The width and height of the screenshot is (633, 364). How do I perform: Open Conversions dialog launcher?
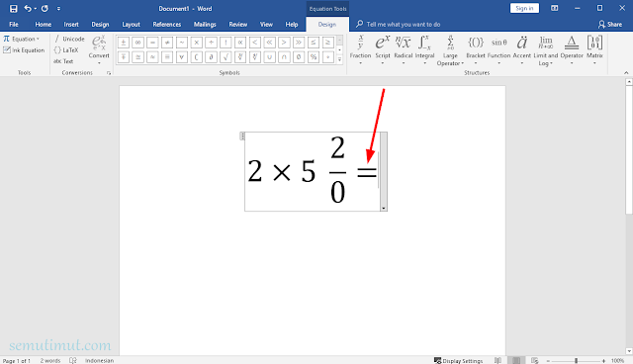109,73
